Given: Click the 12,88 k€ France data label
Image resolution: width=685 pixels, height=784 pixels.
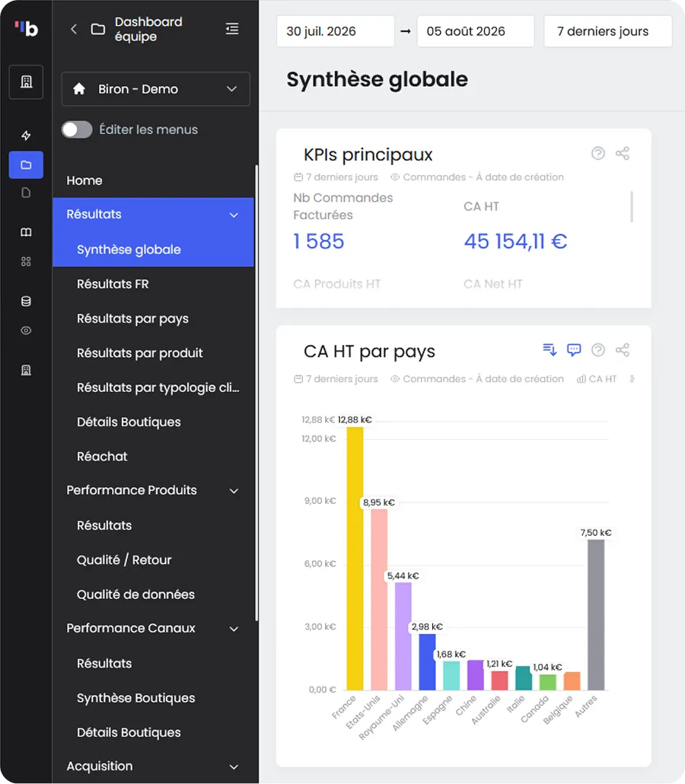Looking at the screenshot, I should tap(355, 419).
